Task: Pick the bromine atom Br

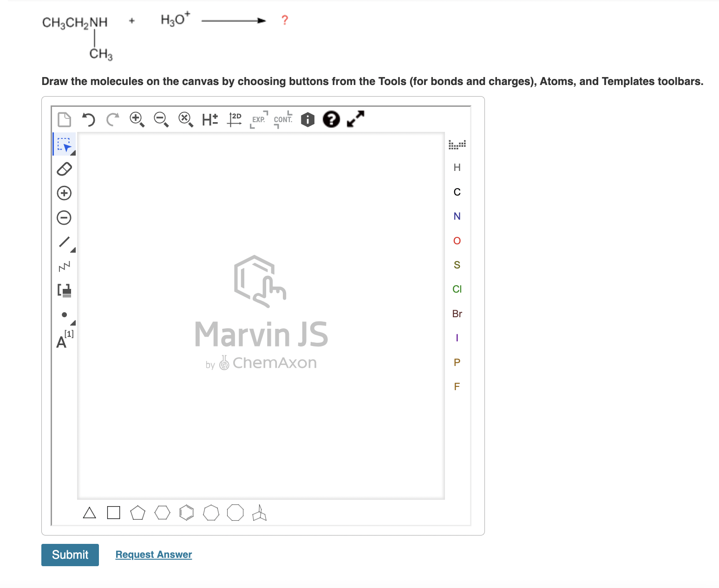Action: [457, 314]
